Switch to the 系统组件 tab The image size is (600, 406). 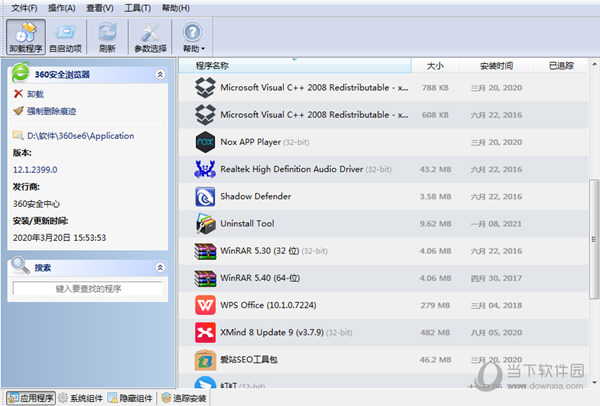tap(81, 398)
